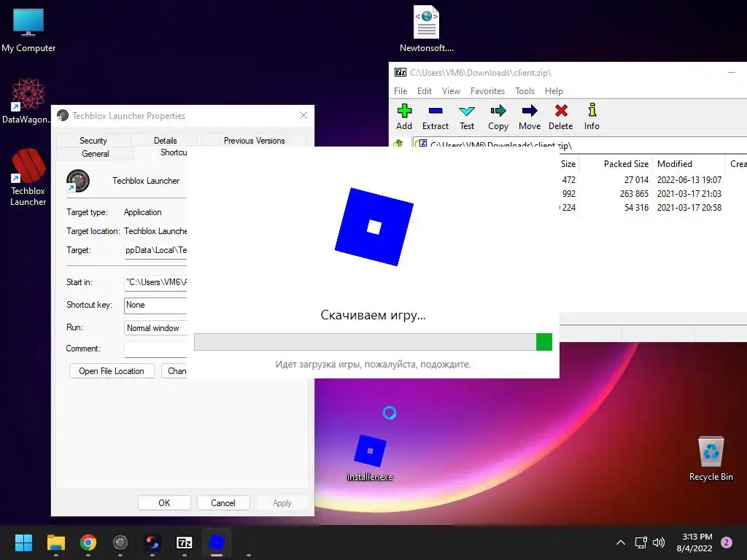
Task: Select row modified 2021-03-17 20:58
Action: [653, 208]
